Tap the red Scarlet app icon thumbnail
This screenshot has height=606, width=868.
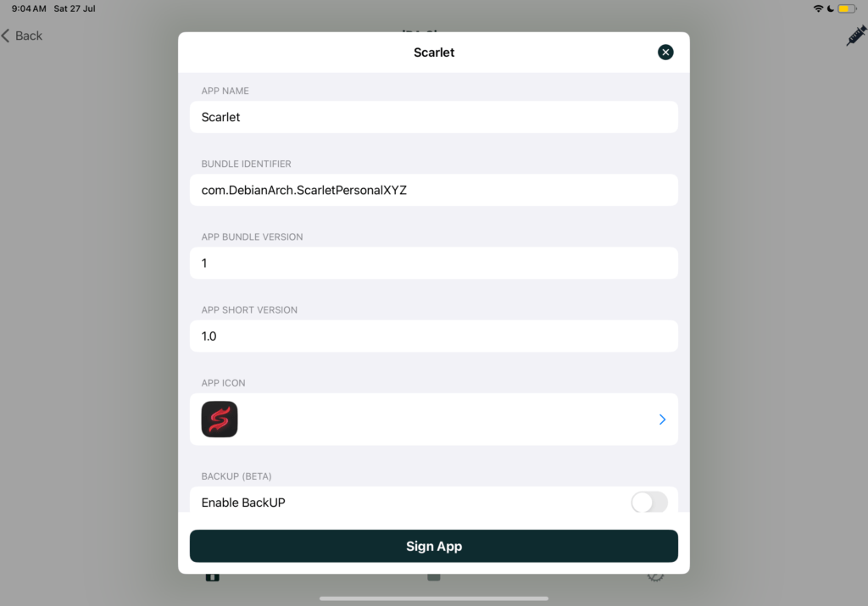(220, 419)
